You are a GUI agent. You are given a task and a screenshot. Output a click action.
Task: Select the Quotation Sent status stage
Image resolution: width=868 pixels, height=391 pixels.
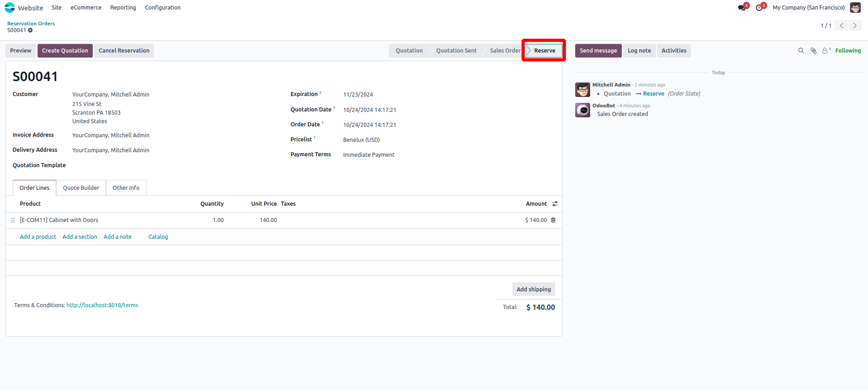pyautogui.click(x=456, y=51)
